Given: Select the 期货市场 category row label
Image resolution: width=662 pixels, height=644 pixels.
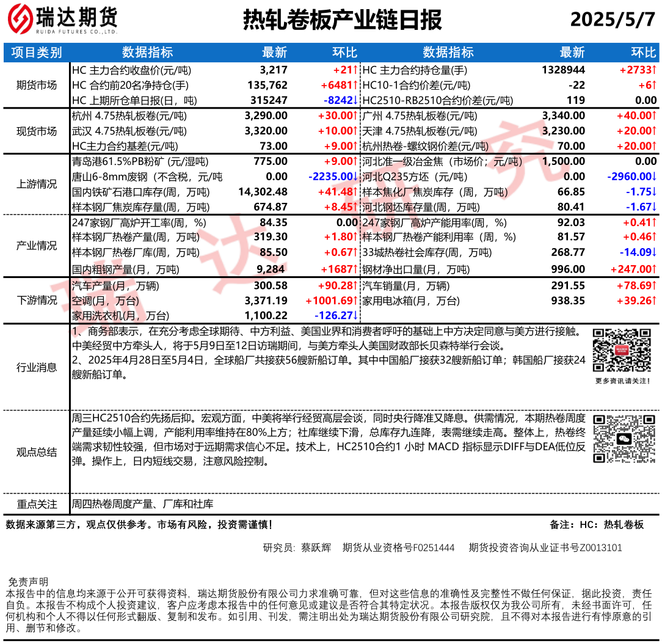Looking at the screenshot, I should tap(37, 85).
